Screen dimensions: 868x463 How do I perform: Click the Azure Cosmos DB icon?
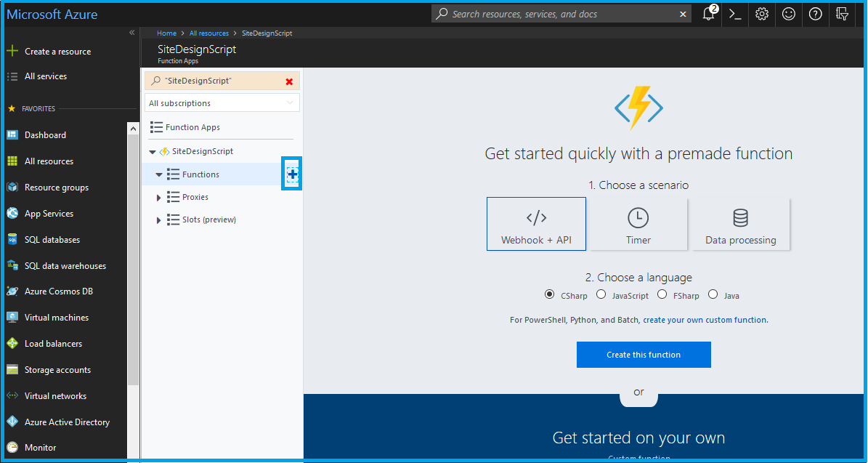point(12,291)
